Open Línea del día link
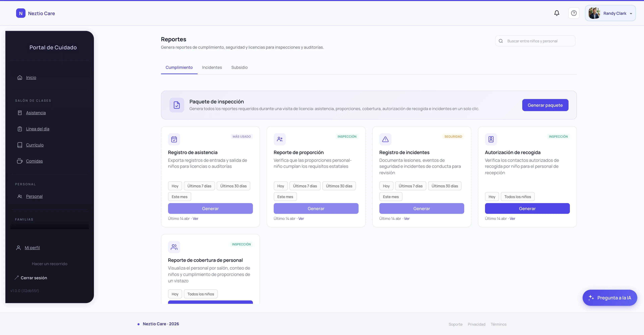The image size is (644, 335). [x=38, y=129]
